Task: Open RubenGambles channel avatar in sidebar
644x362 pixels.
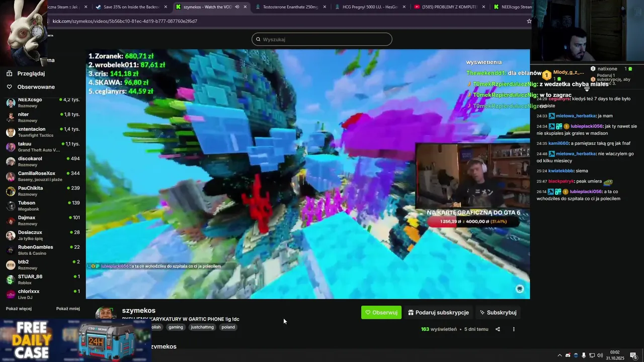Action: (x=11, y=250)
